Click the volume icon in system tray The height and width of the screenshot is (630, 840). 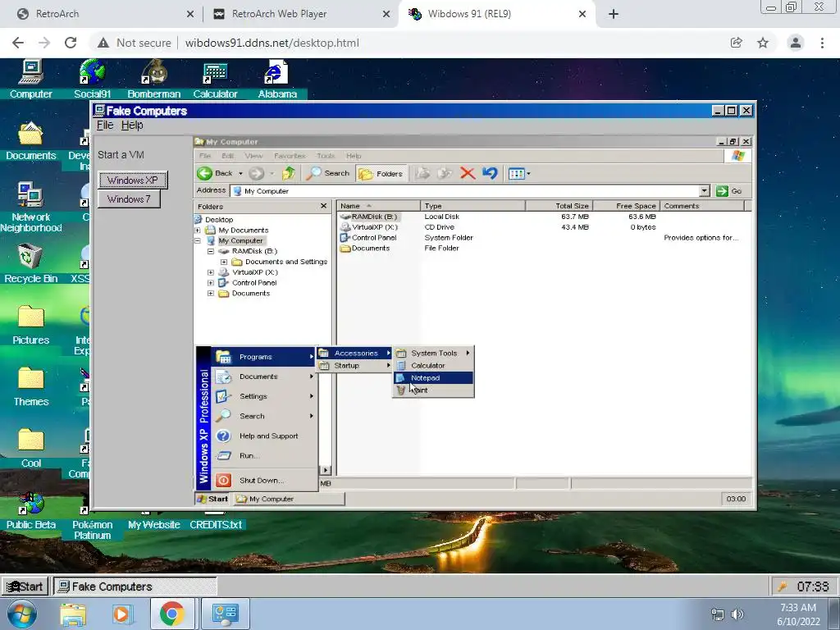pyautogui.click(x=737, y=614)
